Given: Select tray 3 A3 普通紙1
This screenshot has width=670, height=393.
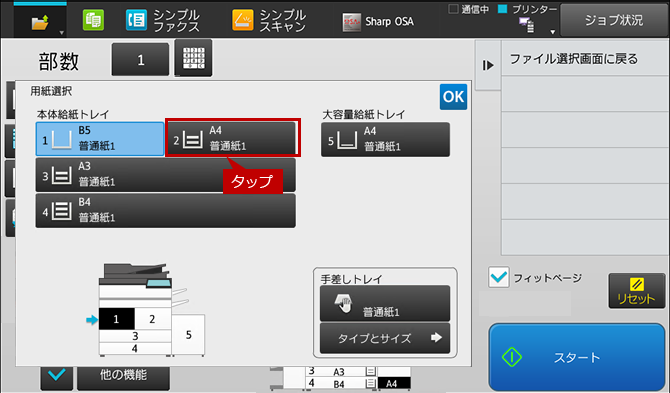Looking at the screenshot, I should (x=165, y=175).
